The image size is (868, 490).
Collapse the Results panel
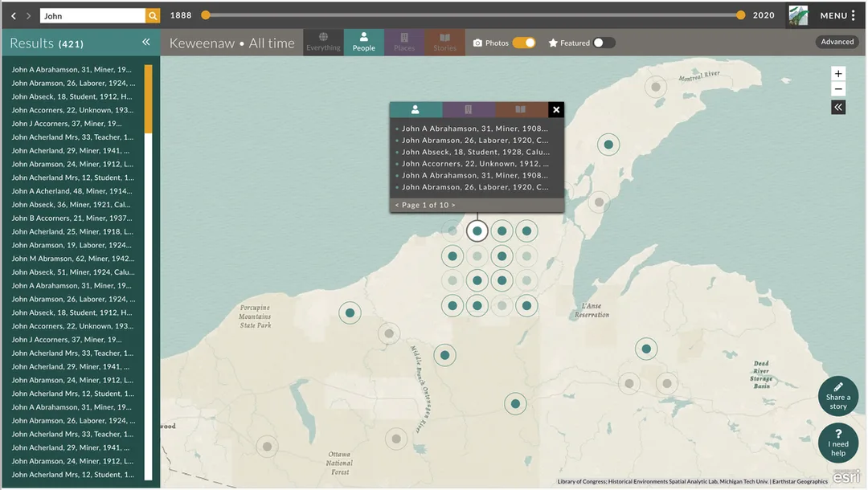click(146, 42)
